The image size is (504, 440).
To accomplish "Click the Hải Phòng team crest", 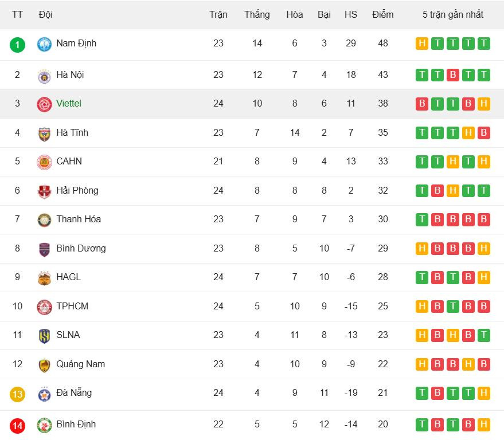I will pos(44,191).
